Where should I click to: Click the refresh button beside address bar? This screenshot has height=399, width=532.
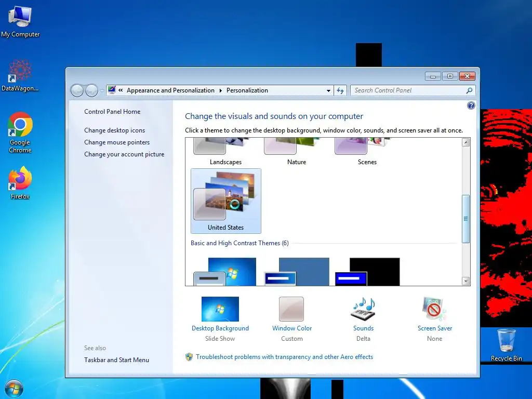[x=340, y=90]
